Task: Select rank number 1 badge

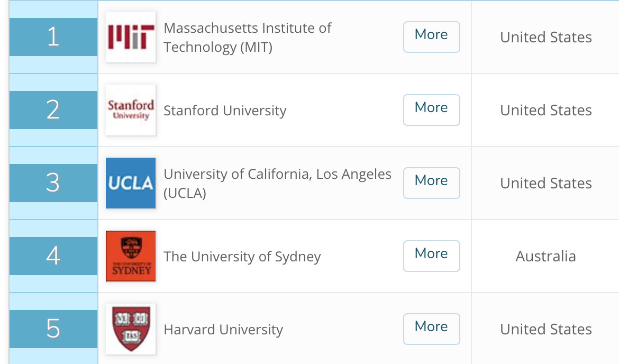Action: pos(53,37)
